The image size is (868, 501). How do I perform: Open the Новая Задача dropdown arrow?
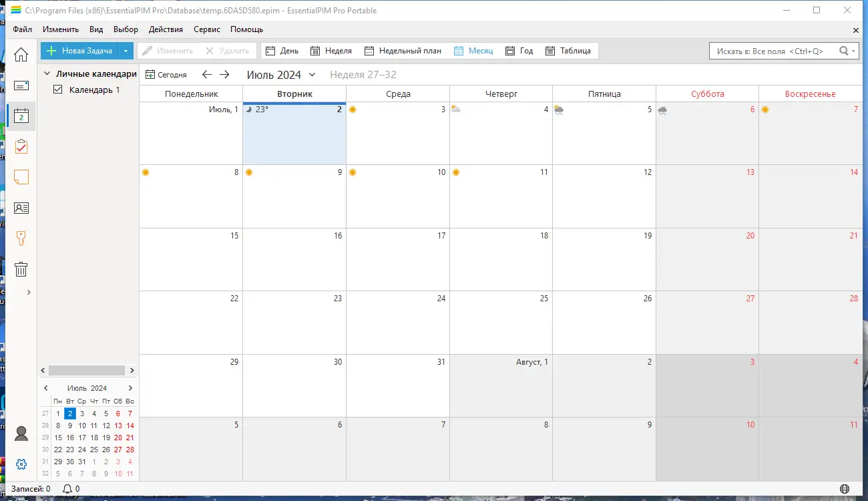coord(126,51)
